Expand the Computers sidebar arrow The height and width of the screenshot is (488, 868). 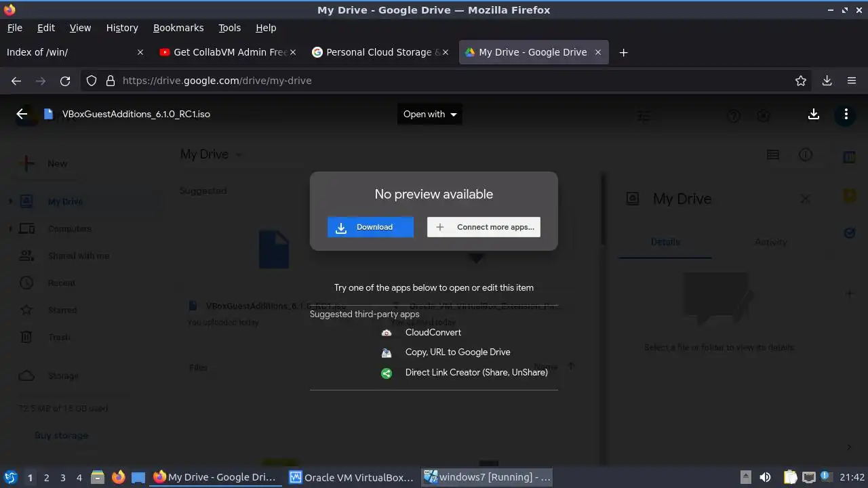pos(10,228)
